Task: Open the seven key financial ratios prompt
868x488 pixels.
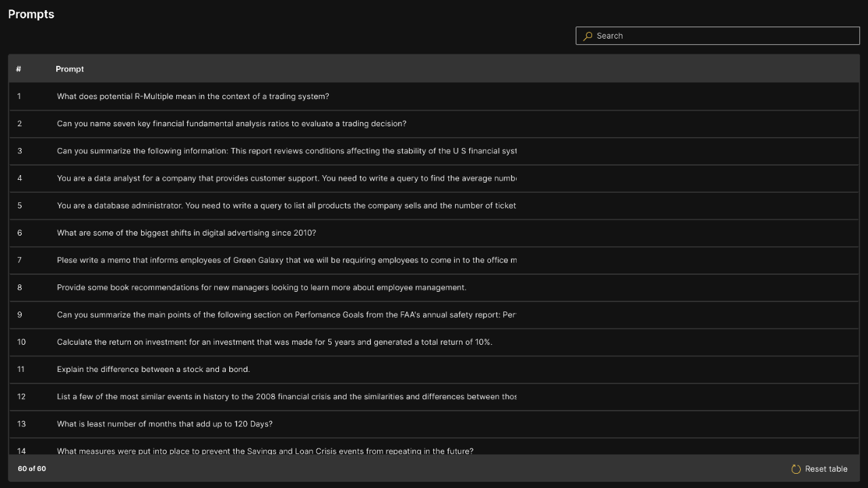Action: coord(231,124)
